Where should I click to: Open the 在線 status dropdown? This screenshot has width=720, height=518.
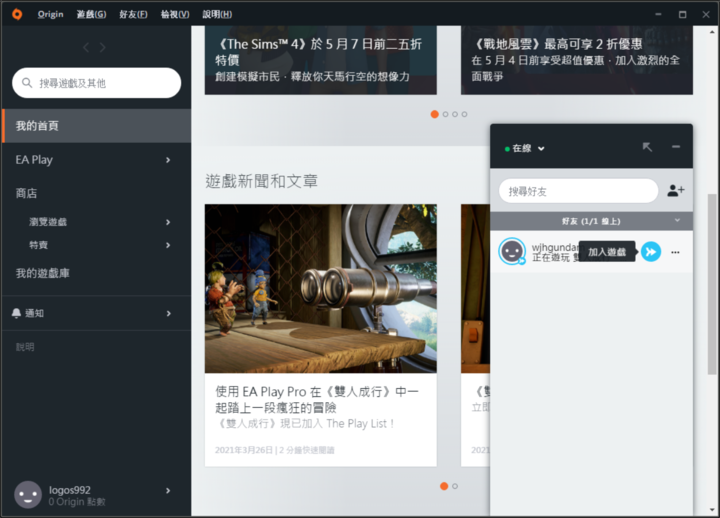tap(524, 148)
